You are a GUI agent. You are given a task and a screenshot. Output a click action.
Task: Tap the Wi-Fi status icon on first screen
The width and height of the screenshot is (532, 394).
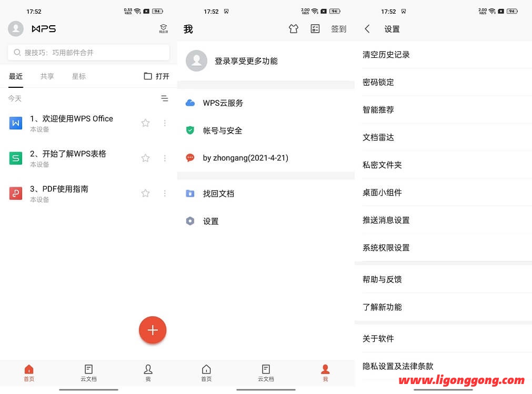(137, 11)
